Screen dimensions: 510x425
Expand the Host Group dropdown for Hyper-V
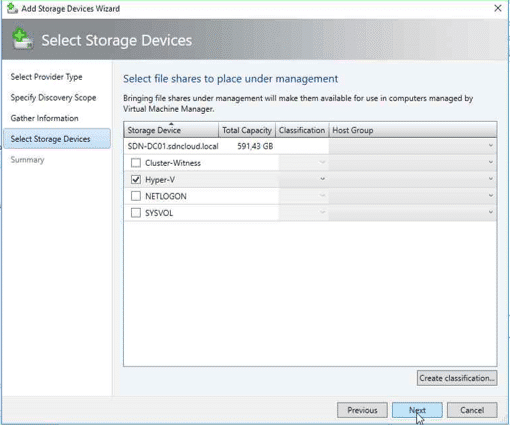click(x=413, y=179)
